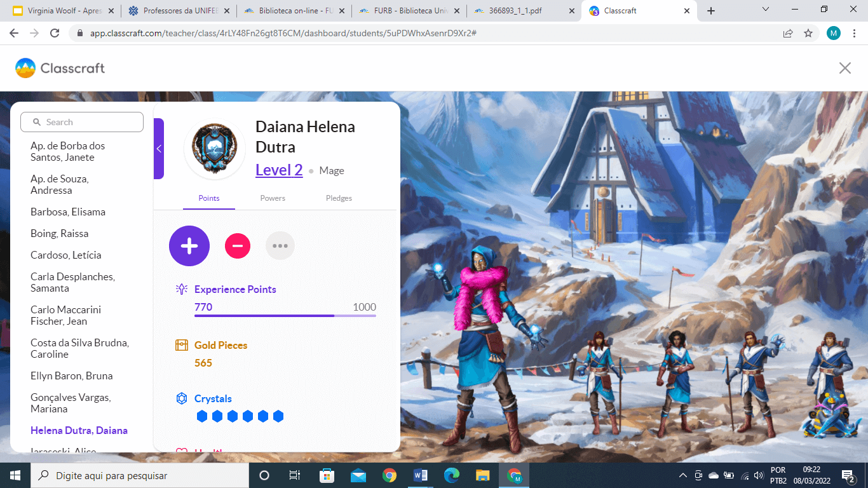Collapse the student list with purple chevron

tap(159, 149)
